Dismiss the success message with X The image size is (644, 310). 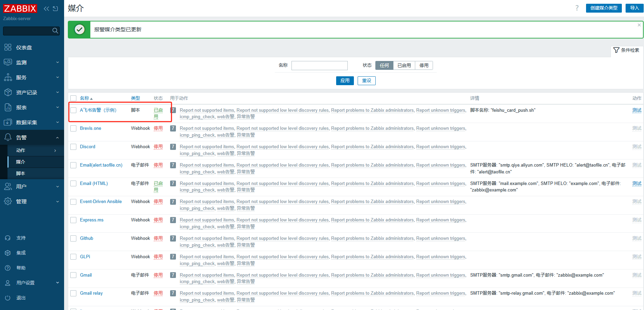coord(639,25)
